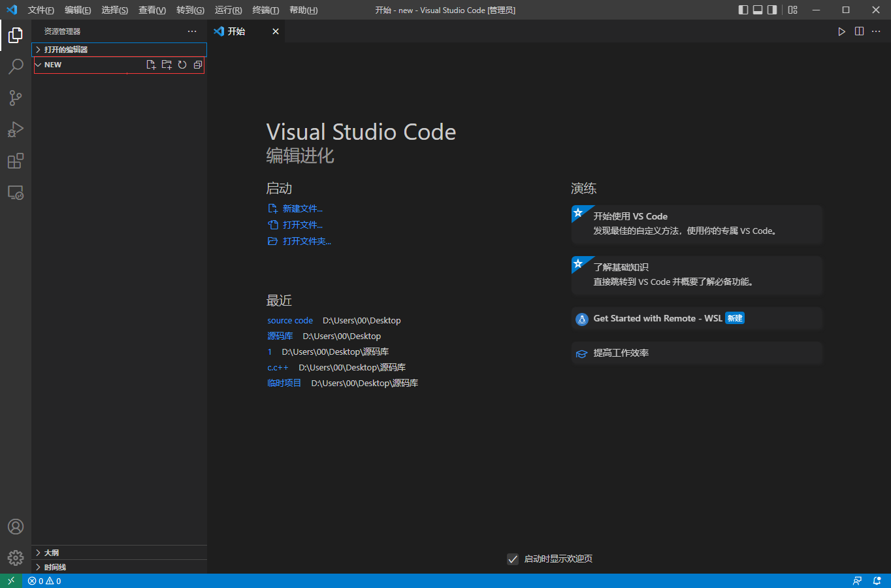
Task: Open the 编辑(E) menu
Action: pyautogui.click(x=78, y=10)
